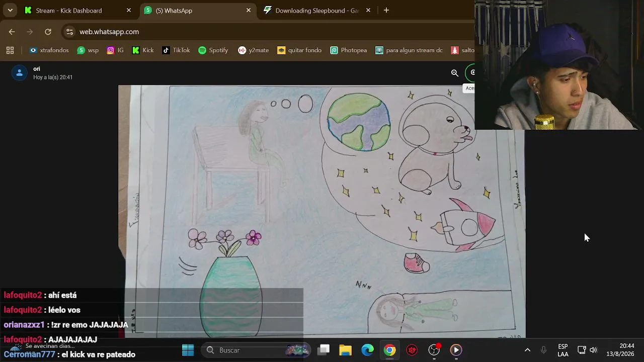644x362 pixels.
Task: Open the bookmarks apps grid icon
Action: (10, 50)
